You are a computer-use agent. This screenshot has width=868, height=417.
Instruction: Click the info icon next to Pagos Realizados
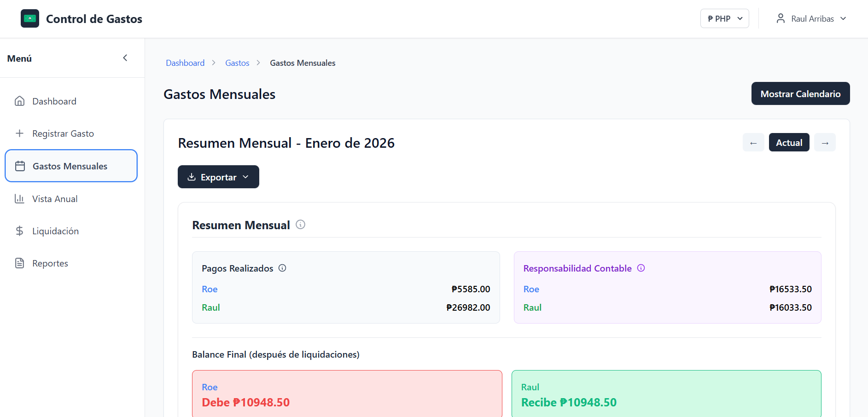click(x=282, y=268)
